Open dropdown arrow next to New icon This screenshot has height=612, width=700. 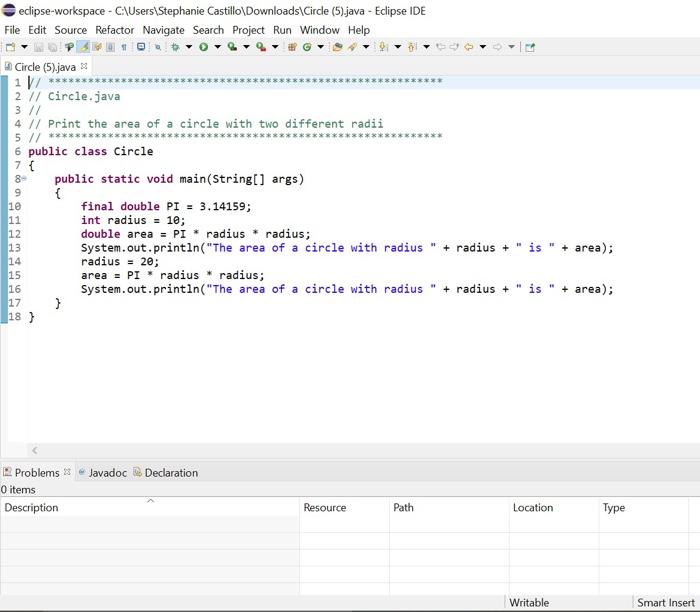tap(22, 47)
